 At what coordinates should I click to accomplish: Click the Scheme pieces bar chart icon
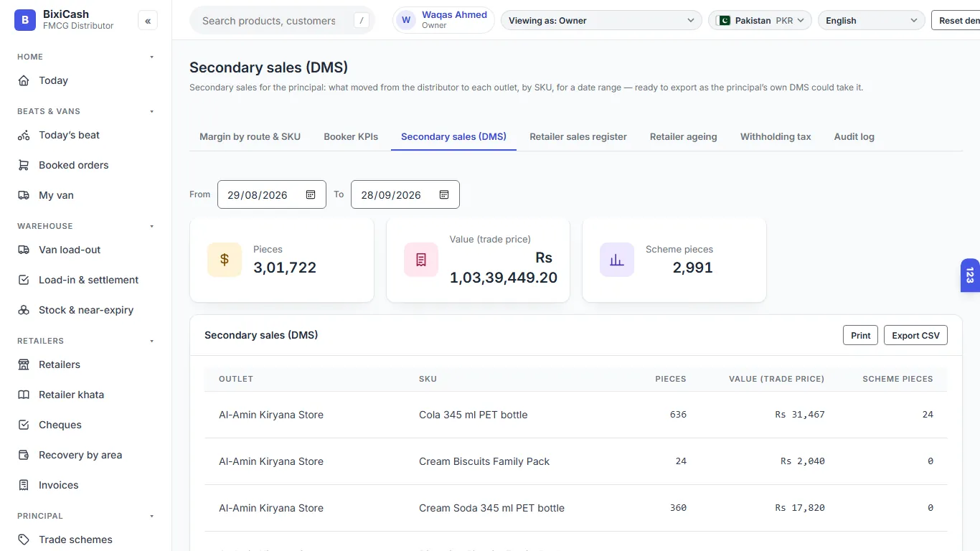(617, 260)
